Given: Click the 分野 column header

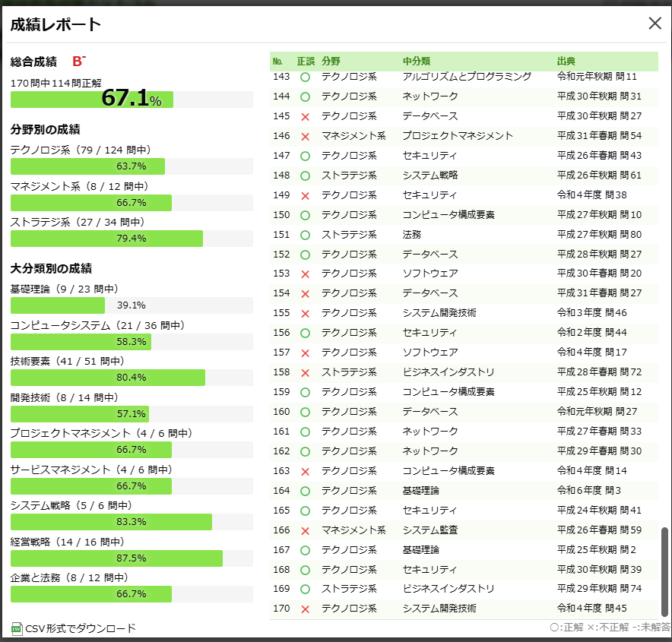Looking at the screenshot, I should pos(331,62).
